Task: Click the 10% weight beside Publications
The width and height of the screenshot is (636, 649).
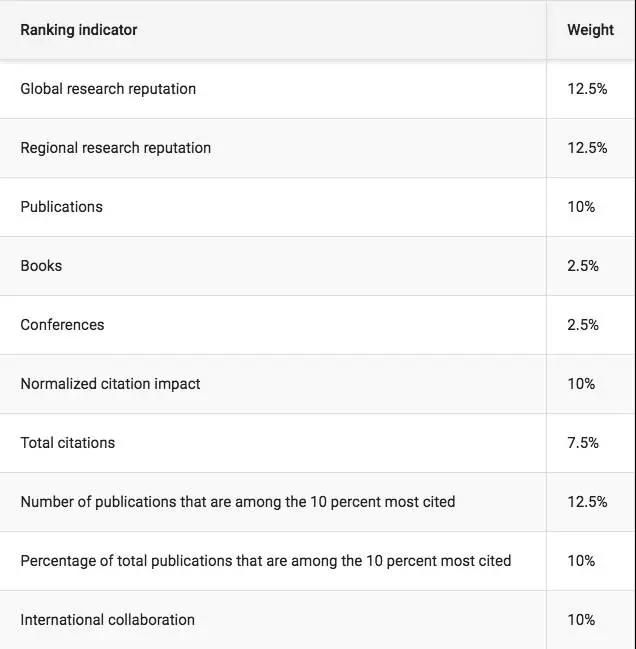Action: click(581, 207)
